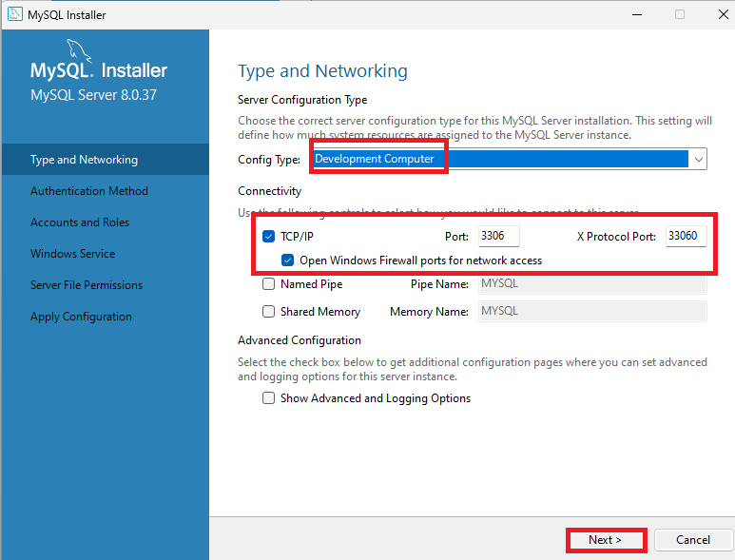Screen dimensions: 735x560
Task: Click the Server Configuration Type label
Action: coord(302,100)
